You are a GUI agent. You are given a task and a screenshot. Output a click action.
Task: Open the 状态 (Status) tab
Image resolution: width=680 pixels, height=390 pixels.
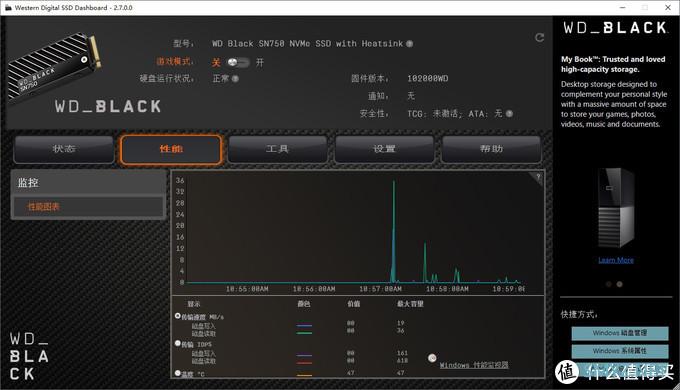click(x=64, y=149)
